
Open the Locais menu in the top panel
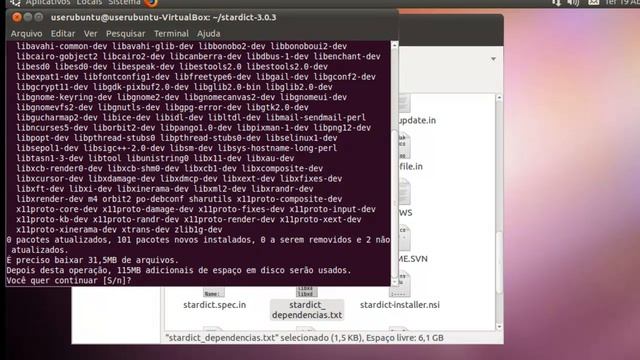coord(89,2)
